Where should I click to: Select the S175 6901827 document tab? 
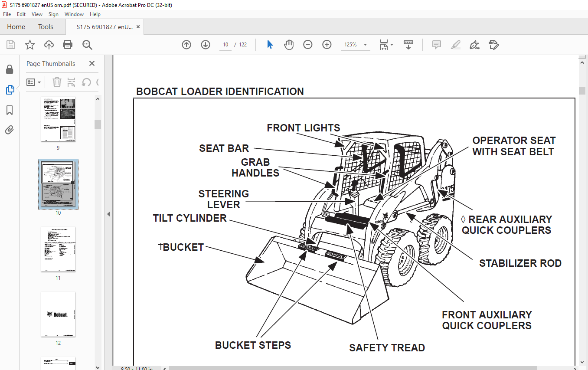pos(105,27)
